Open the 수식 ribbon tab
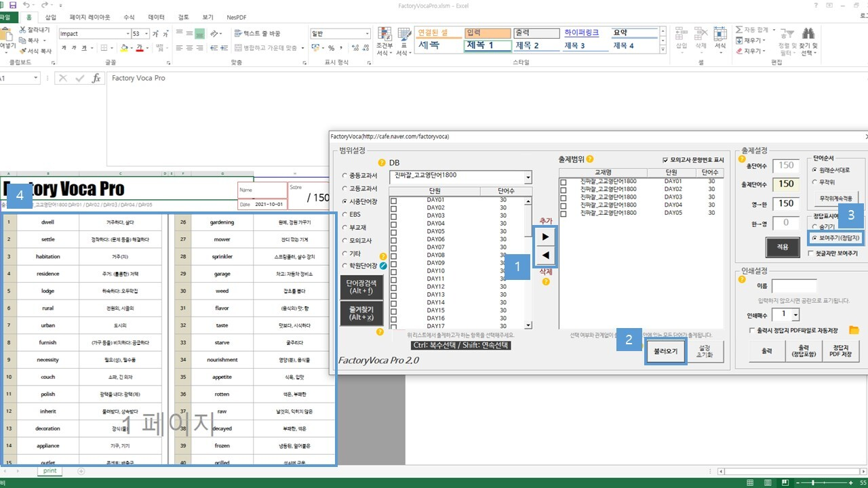Image resolution: width=868 pixels, height=488 pixels. point(129,17)
